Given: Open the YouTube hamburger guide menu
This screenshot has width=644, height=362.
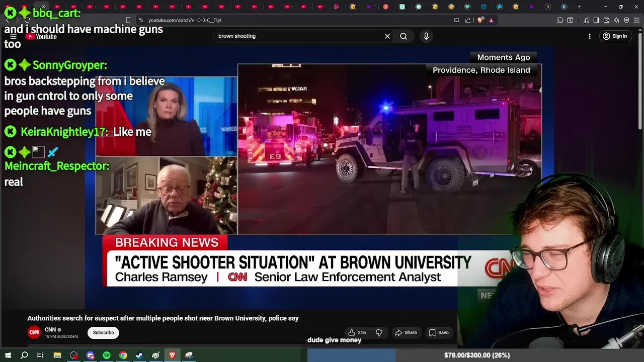Looking at the screenshot, I should (14, 37).
